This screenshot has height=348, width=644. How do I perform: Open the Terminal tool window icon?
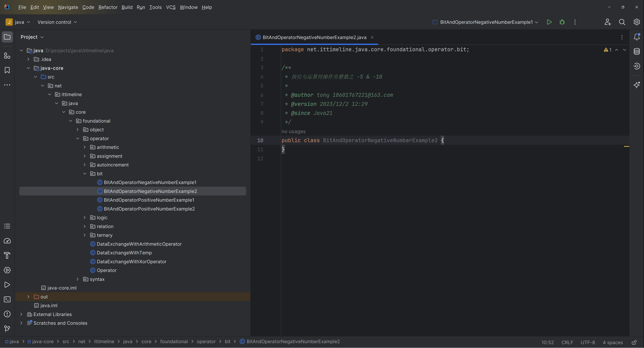pos(7,299)
